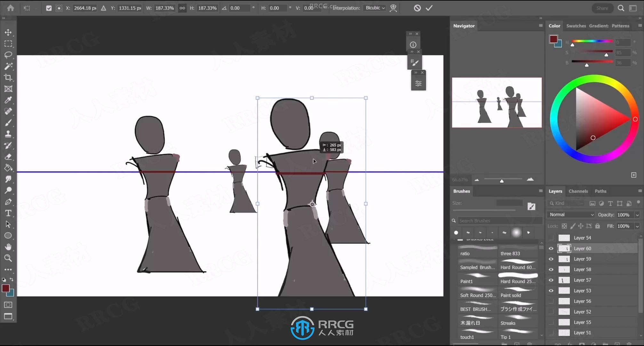The height and width of the screenshot is (346, 644).
Task: Select the Navigator panel tab
Action: 464,26
